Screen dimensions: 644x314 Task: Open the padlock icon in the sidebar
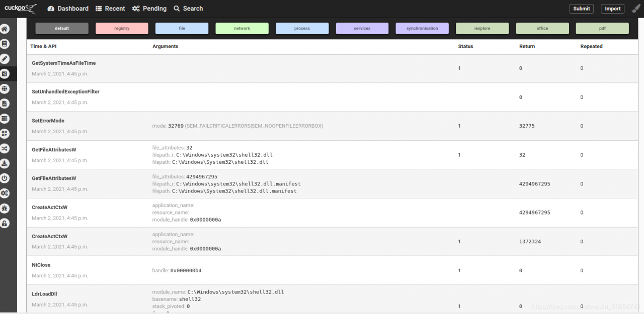pos(5,223)
